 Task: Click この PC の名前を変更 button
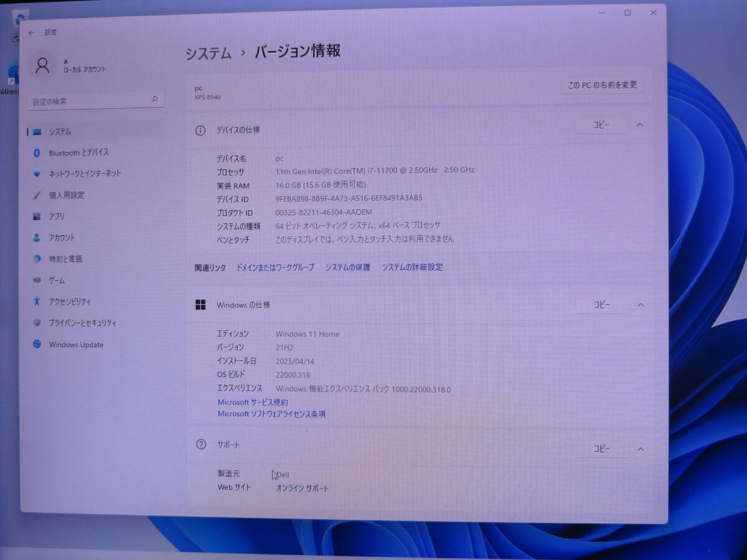pyautogui.click(x=603, y=85)
